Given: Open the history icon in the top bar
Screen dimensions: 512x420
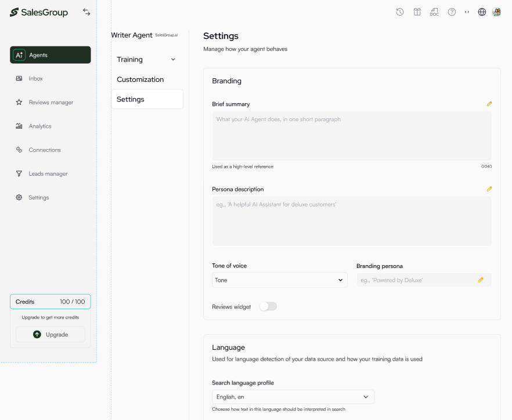Looking at the screenshot, I should click(399, 12).
